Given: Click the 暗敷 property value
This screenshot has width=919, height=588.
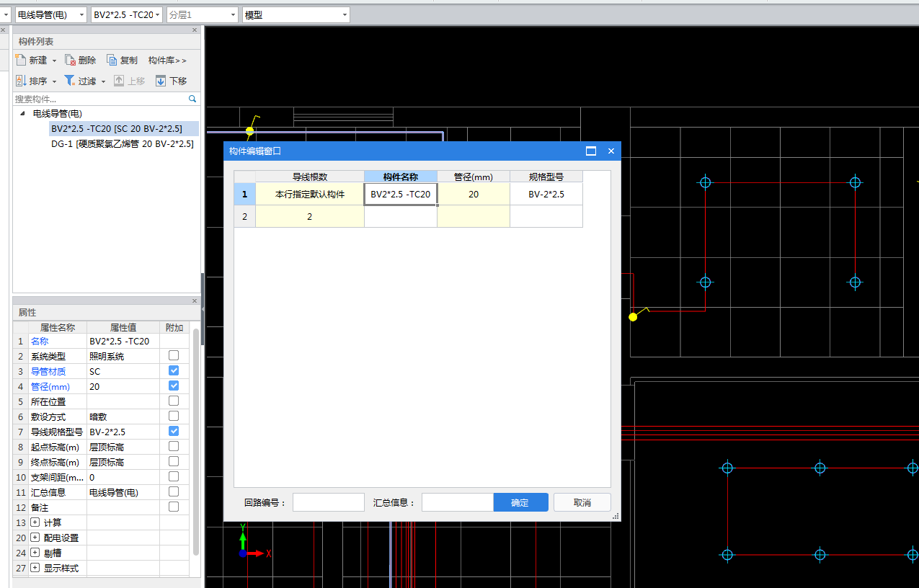Looking at the screenshot, I should coord(123,416).
